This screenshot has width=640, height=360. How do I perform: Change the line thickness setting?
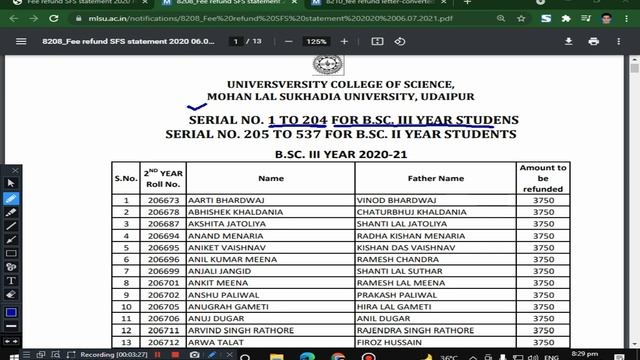[11, 326]
